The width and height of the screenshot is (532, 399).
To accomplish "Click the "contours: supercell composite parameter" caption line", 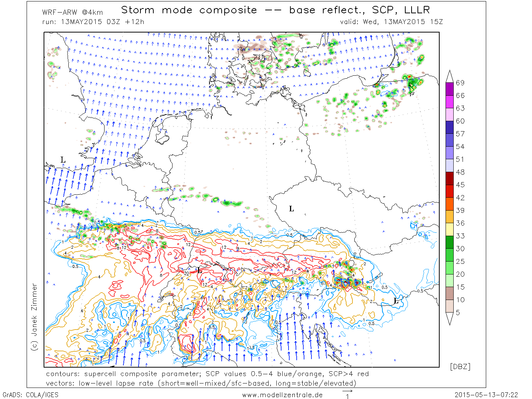I will (207, 374).
